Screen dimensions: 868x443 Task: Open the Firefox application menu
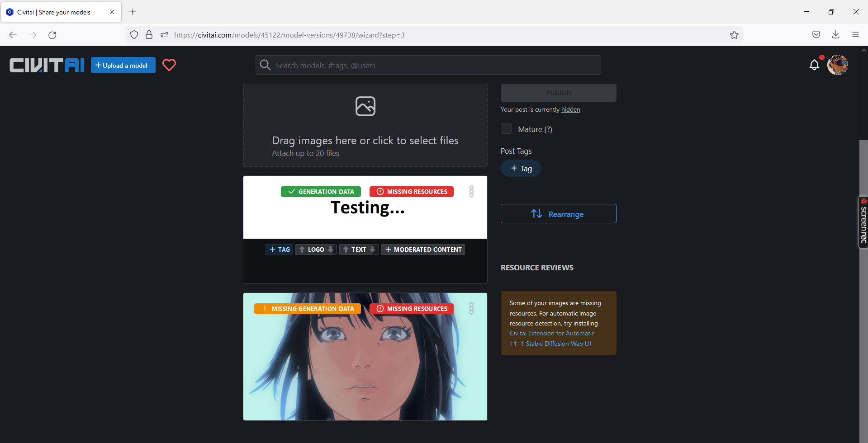click(x=856, y=34)
